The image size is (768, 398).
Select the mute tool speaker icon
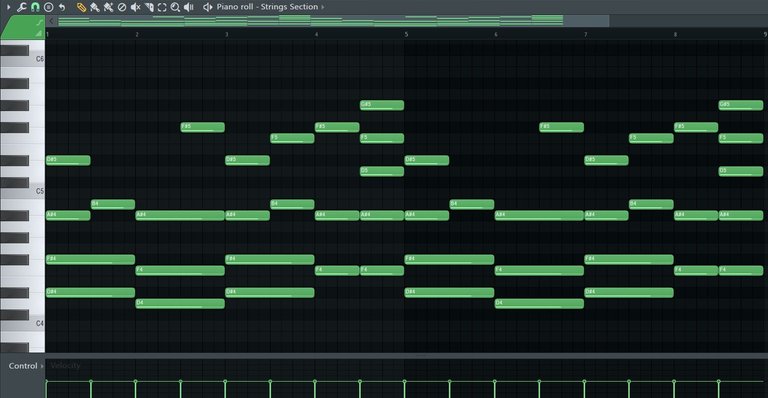tap(136, 7)
